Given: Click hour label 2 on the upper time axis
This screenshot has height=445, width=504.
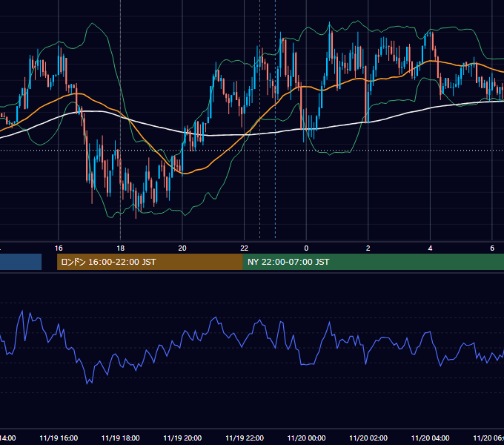Looking at the screenshot, I should click(x=368, y=248).
